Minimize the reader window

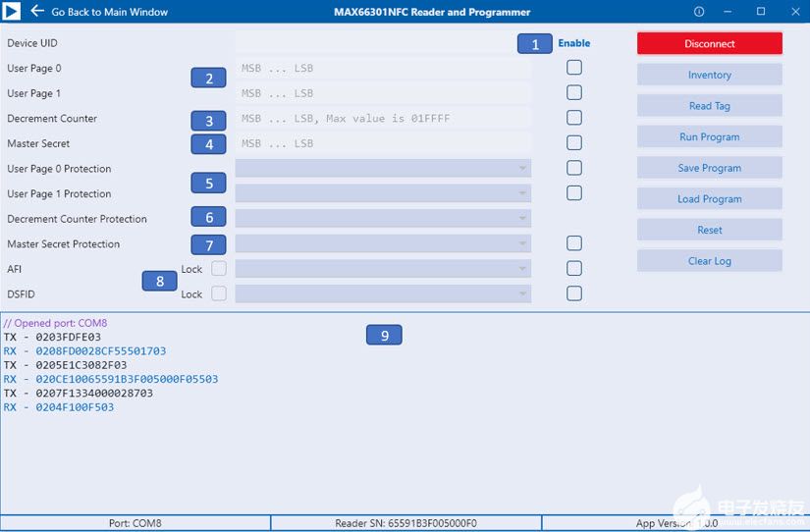tap(728, 12)
